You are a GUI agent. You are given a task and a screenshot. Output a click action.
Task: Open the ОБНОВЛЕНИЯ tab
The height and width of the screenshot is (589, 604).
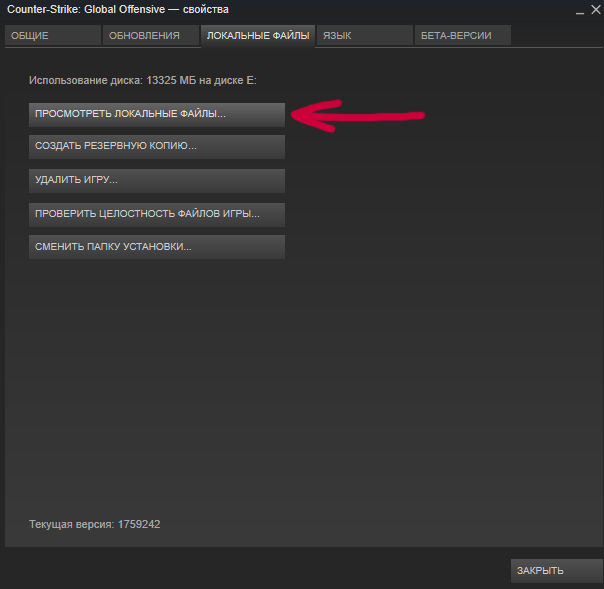pos(151,35)
